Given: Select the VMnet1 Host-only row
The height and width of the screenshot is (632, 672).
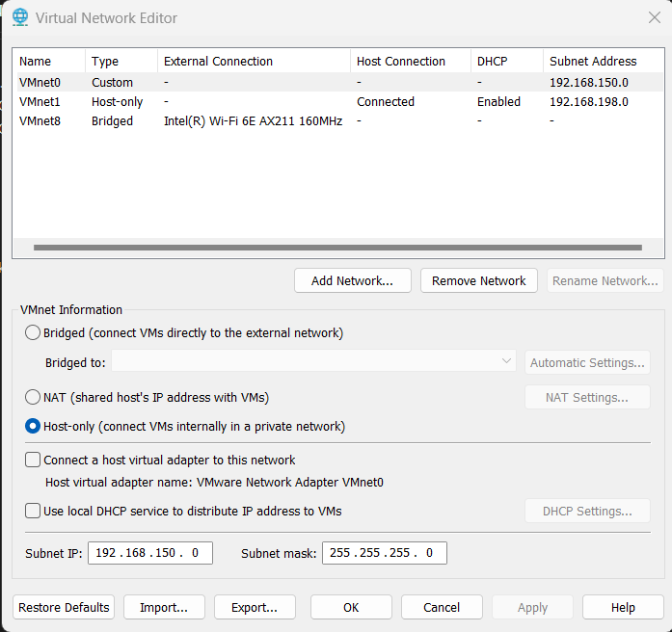Looking at the screenshot, I should [x=40, y=102].
